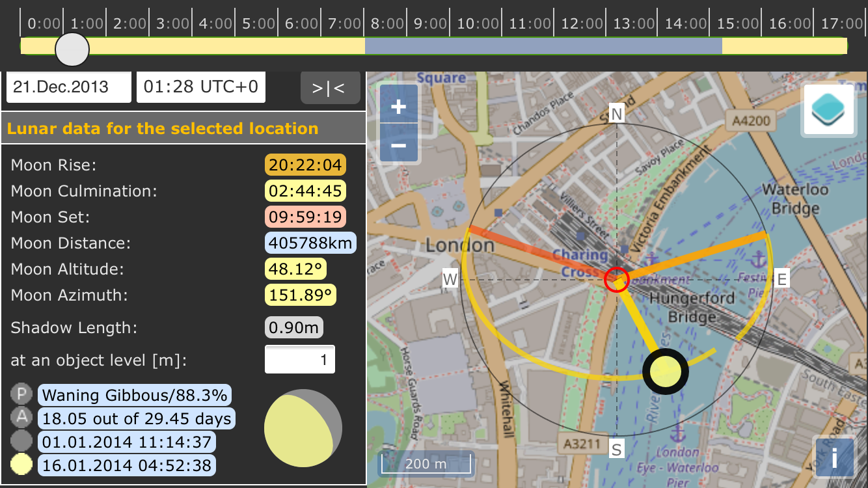The width and height of the screenshot is (868, 488).
Task: Click the Moon Altitude value 48.12°
Action: [x=295, y=269]
